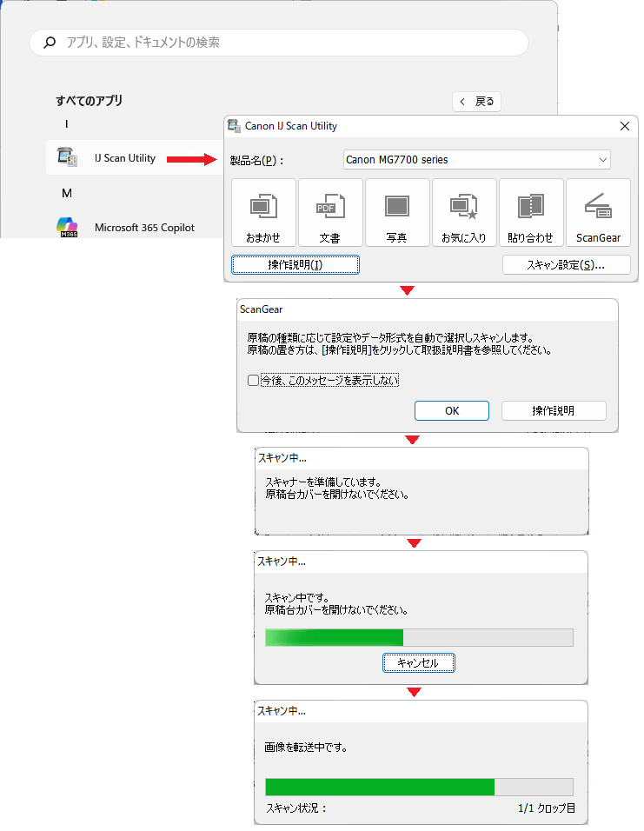Select the Microsoft 365 Copilot app name
This screenshot has height=831, width=644.
144,228
